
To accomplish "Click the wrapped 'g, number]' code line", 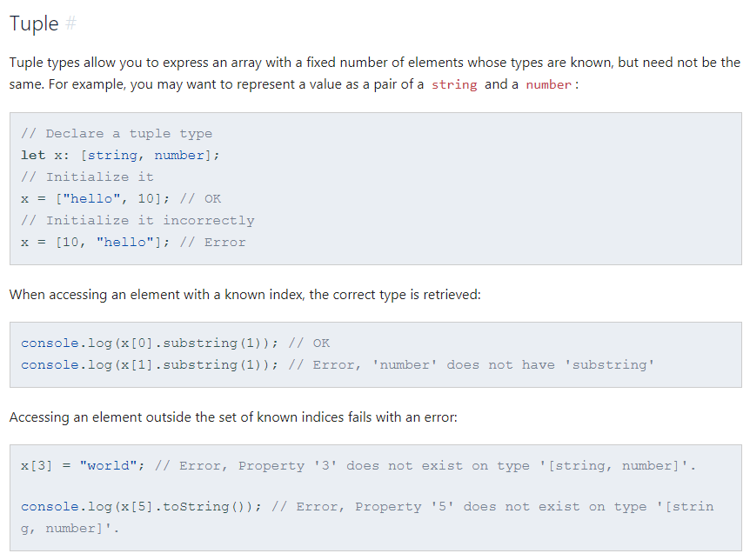I will pyautogui.click(x=70, y=529).
